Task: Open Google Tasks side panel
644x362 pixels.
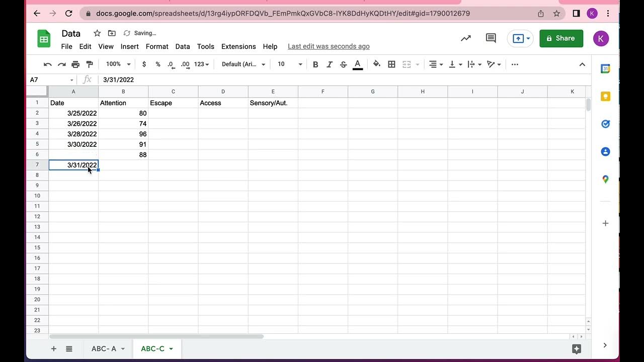Action: [x=605, y=124]
